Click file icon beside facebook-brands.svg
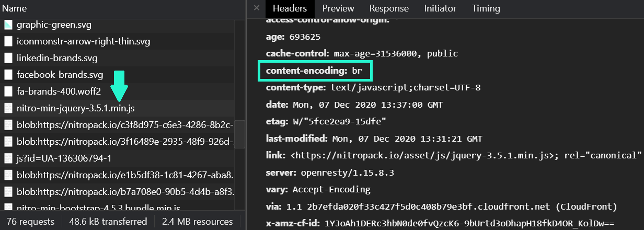The image size is (644, 230). tap(8, 75)
